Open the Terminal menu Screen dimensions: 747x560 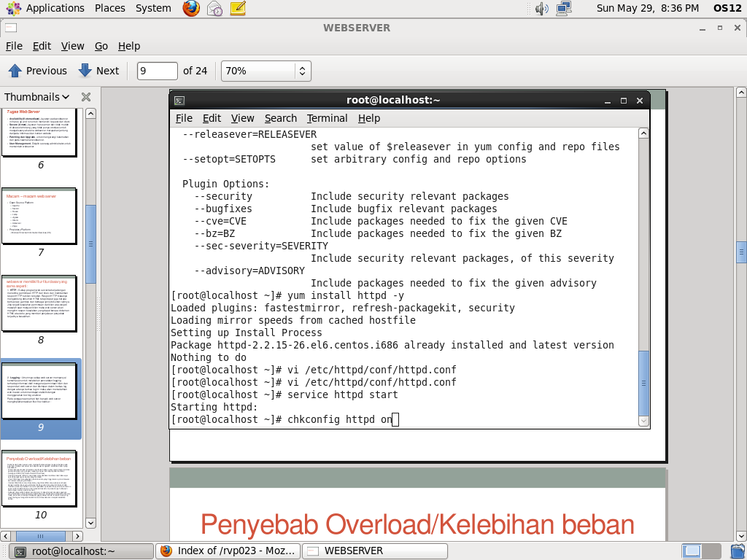[x=327, y=118]
